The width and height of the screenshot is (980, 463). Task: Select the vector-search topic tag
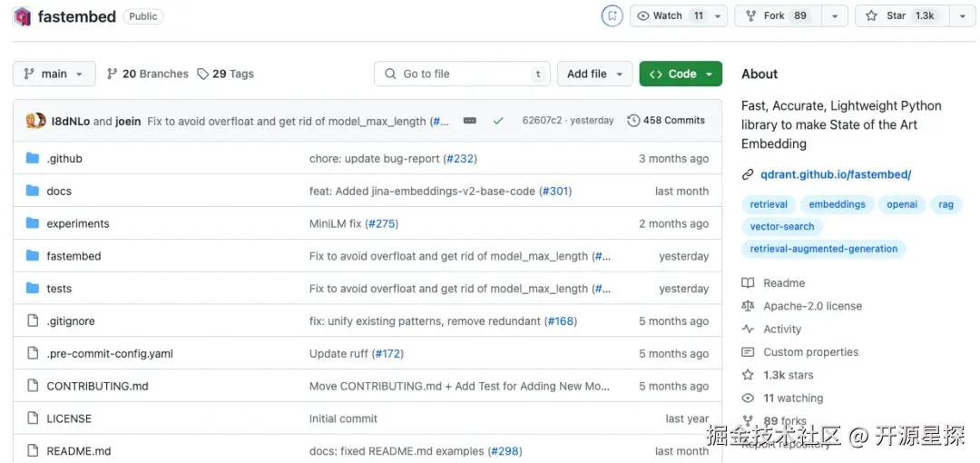[x=782, y=226]
